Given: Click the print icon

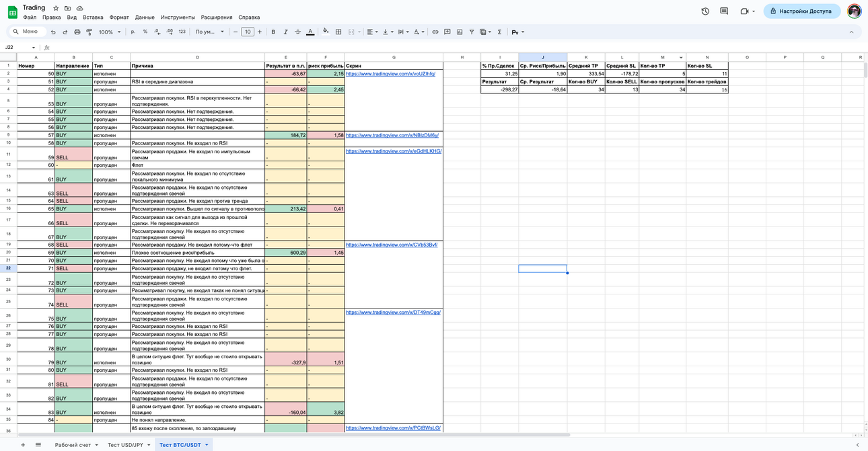Looking at the screenshot, I should (x=77, y=32).
